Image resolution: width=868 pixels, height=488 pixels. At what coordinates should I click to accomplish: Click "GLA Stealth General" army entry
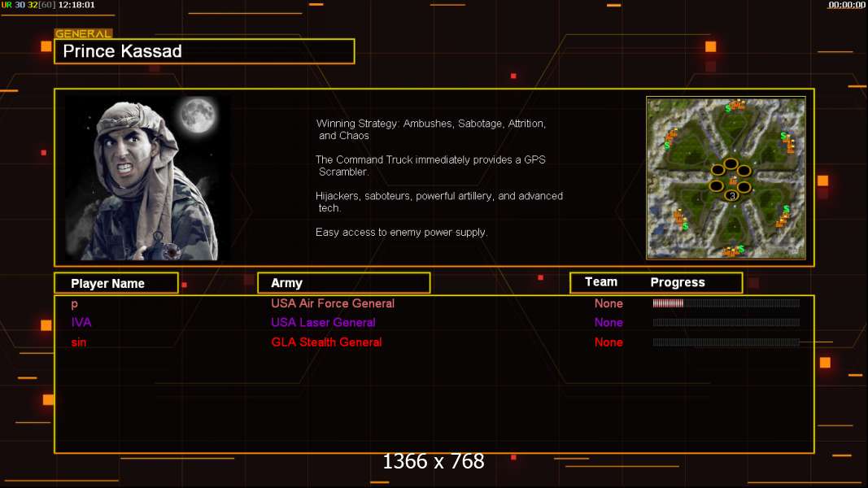click(326, 342)
